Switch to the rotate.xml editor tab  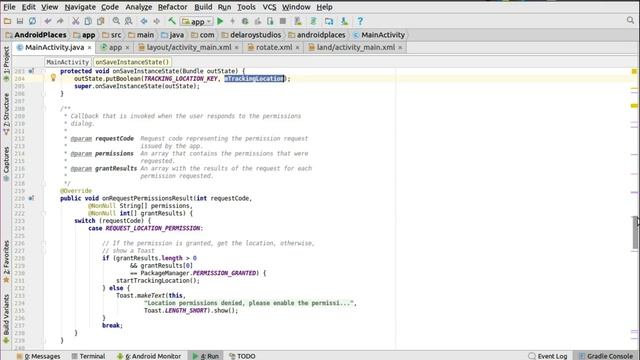coord(273,47)
